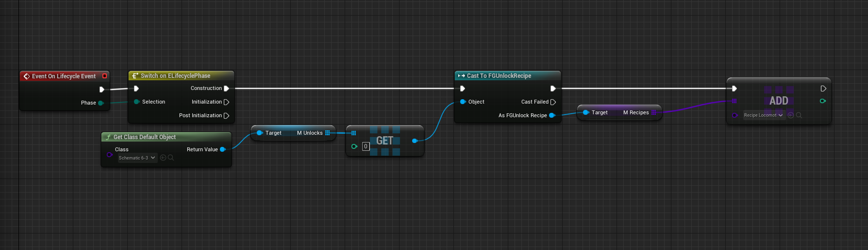This screenshot has height=250, width=868.
Task: Click the 'M Unlocks' label
Action: click(310, 133)
